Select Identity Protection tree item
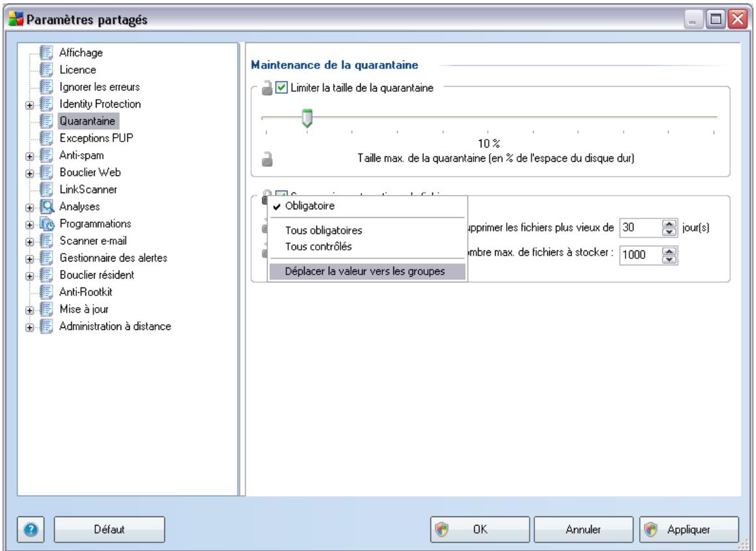 click(100, 104)
